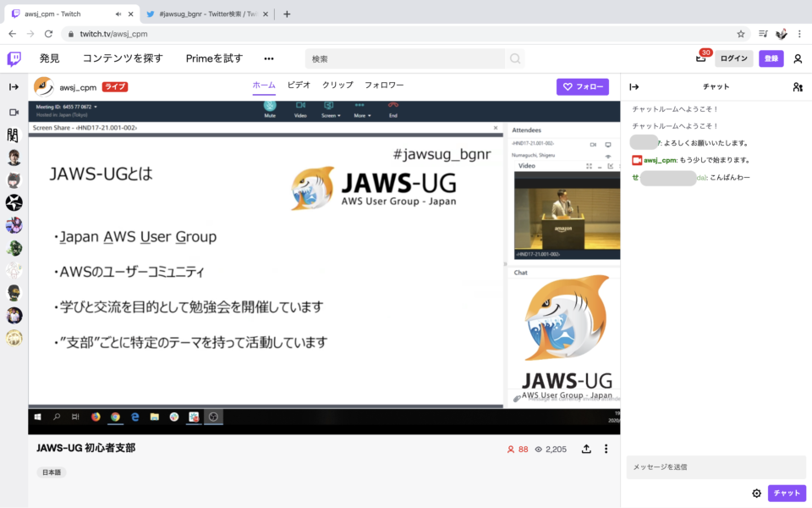The height and width of the screenshot is (508, 812).
Task: Toggle Video in the meeting toolbar
Action: tap(300, 109)
